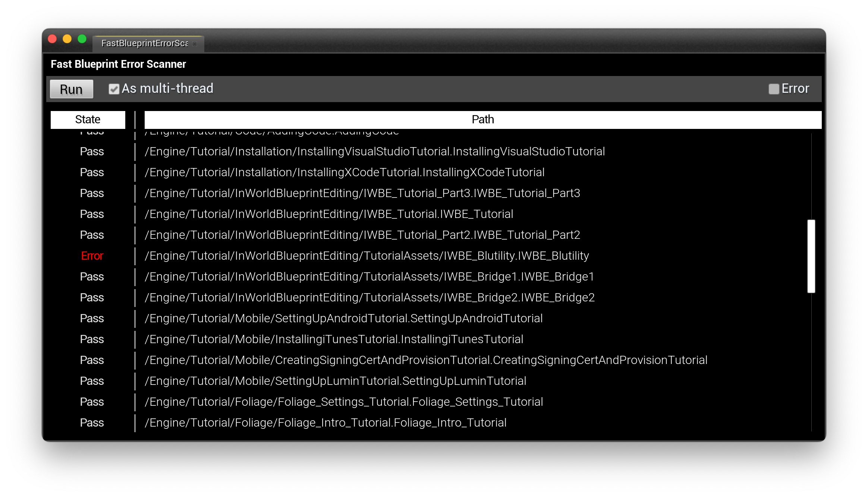Viewport: 868px width, 497px height.
Task: Click the Path column header
Action: pyautogui.click(x=482, y=120)
